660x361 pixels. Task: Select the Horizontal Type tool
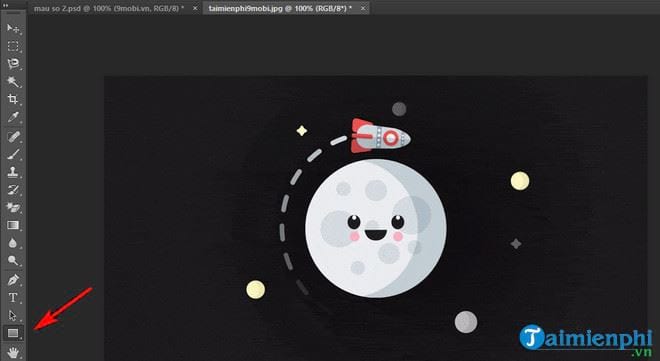click(13, 297)
